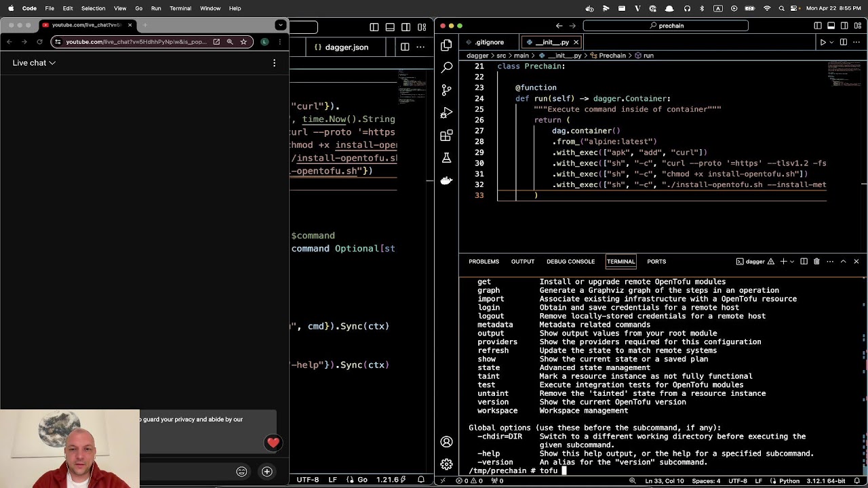This screenshot has width=868, height=488.
Task: Toggle primary sidebar in left VS Code window
Action: click(374, 27)
